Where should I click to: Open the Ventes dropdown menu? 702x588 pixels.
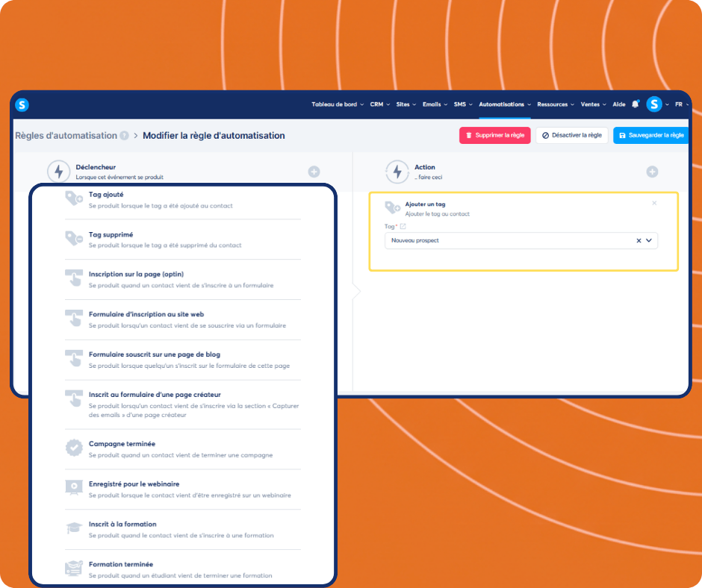coord(593,104)
